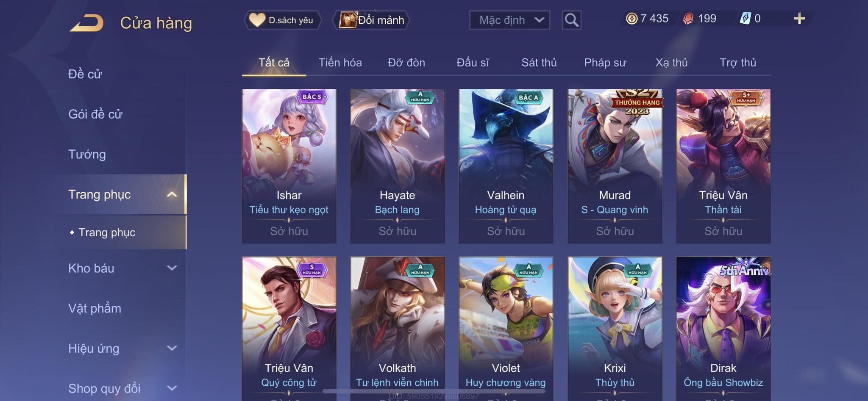
Task: Open the search magnifier icon
Action: click(571, 20)
